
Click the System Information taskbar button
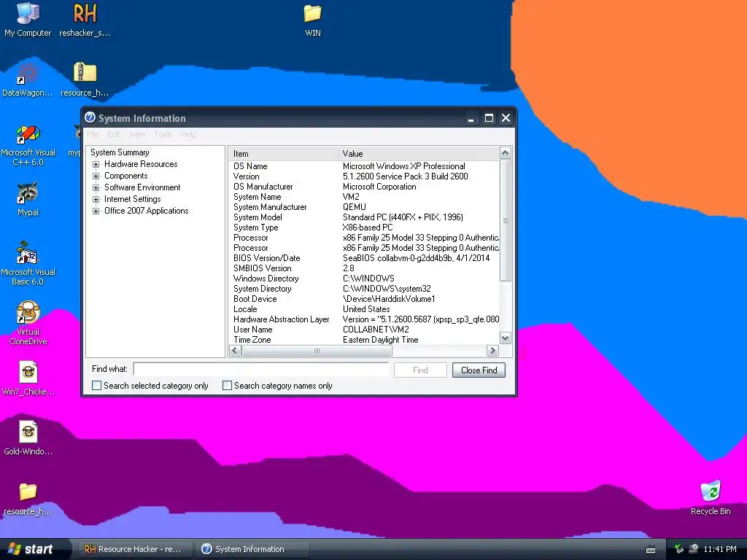click(252, 549)
